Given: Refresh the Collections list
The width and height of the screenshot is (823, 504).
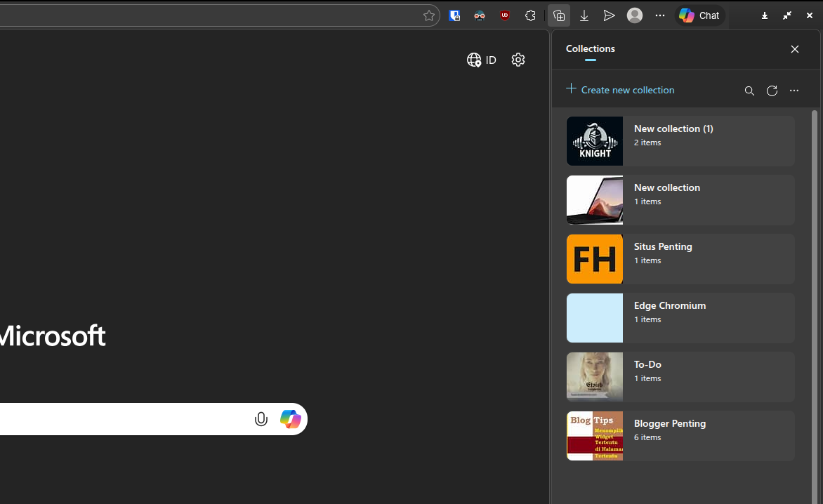Looking at the screenshot, I should click(772, 91).
